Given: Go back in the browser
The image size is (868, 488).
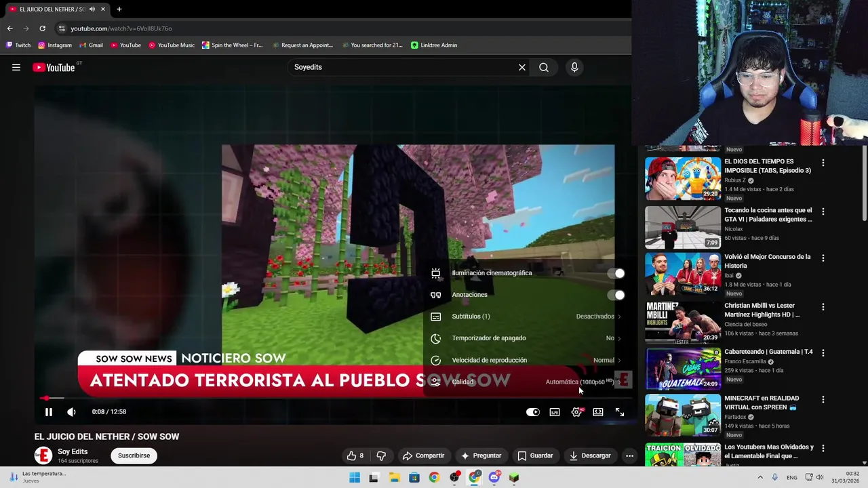Looking at the screenshot, I should 9,28.
